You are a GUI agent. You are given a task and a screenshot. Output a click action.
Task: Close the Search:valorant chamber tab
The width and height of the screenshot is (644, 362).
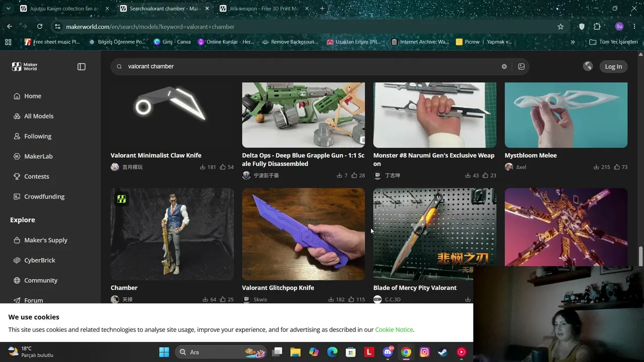207,9
